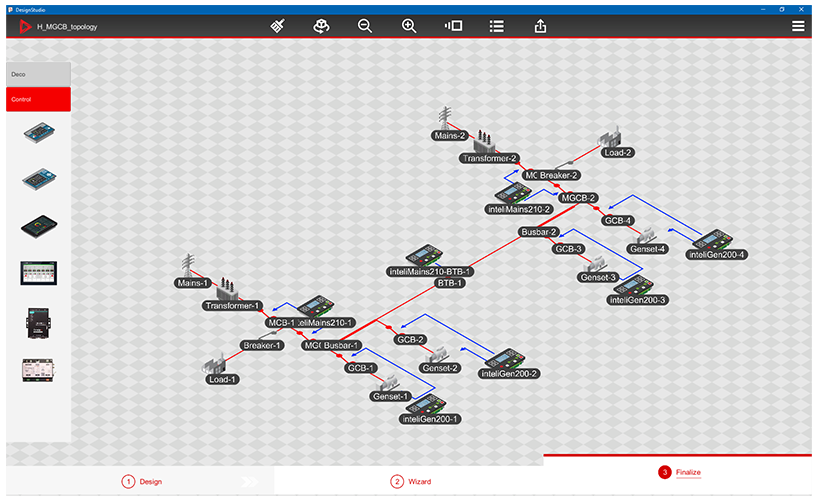Click the paintbrush cleanup icon in toolbar
Viewport: 817px width, 500px height.
[x=279, y=27]
